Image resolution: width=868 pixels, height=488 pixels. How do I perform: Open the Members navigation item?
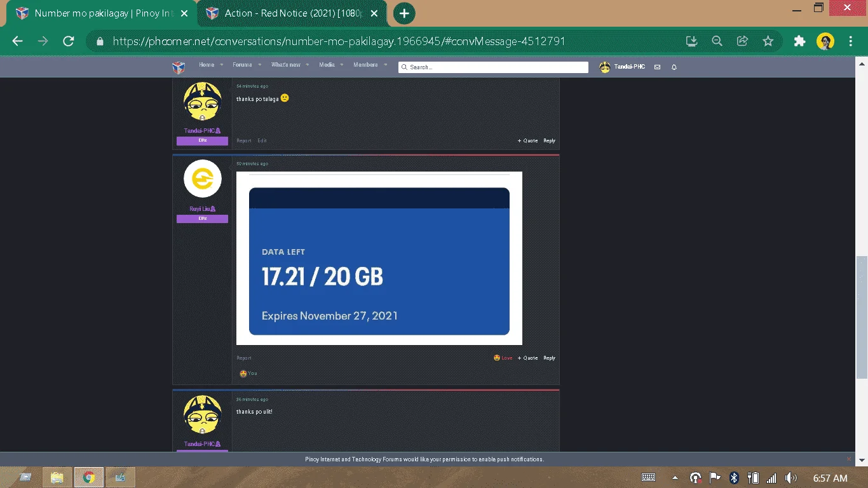click(365, 65)
